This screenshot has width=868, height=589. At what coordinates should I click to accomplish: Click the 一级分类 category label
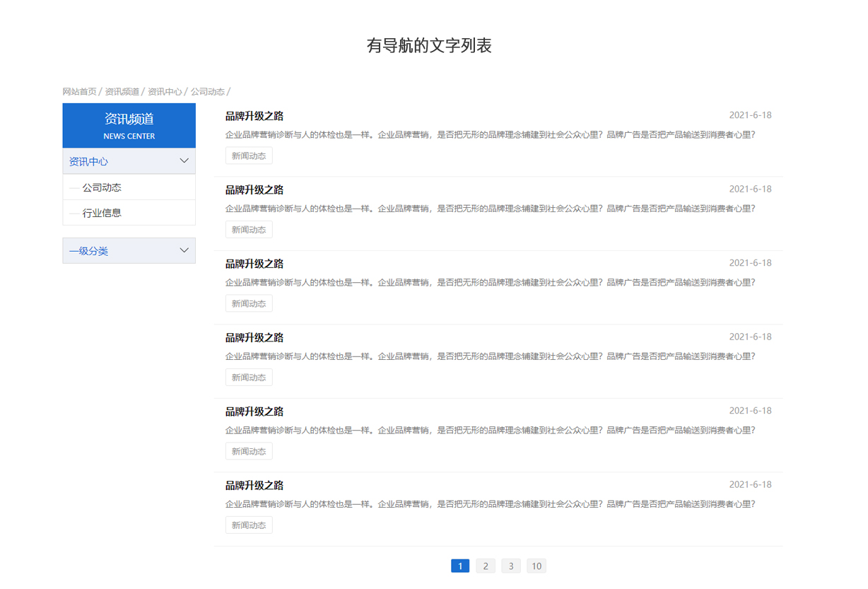(x=88, y=251)
